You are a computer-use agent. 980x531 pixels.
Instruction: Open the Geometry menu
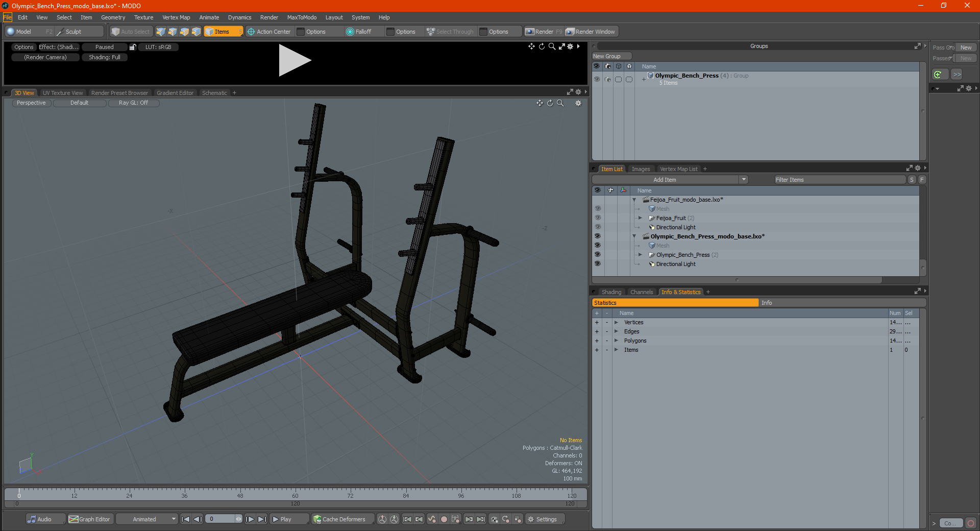click(113, 17)
